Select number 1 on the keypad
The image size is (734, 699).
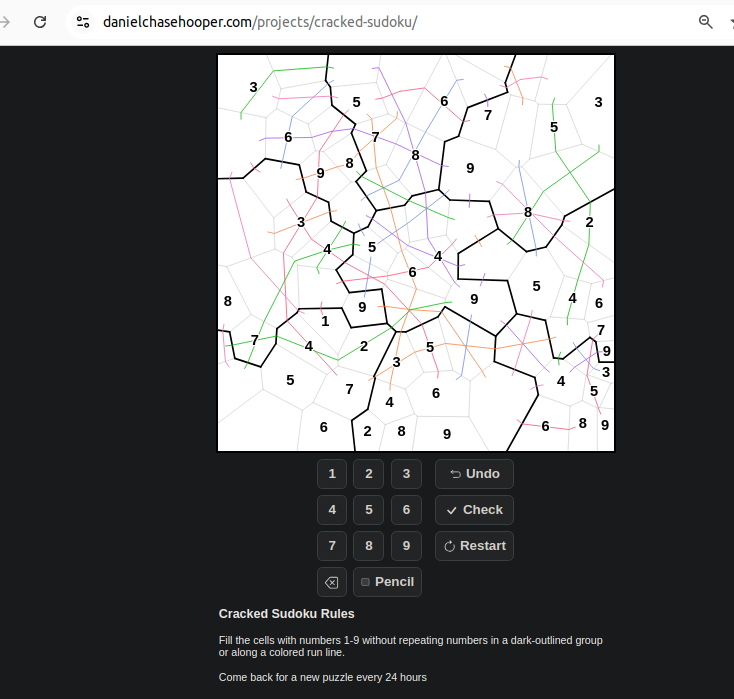click(332, 474)
